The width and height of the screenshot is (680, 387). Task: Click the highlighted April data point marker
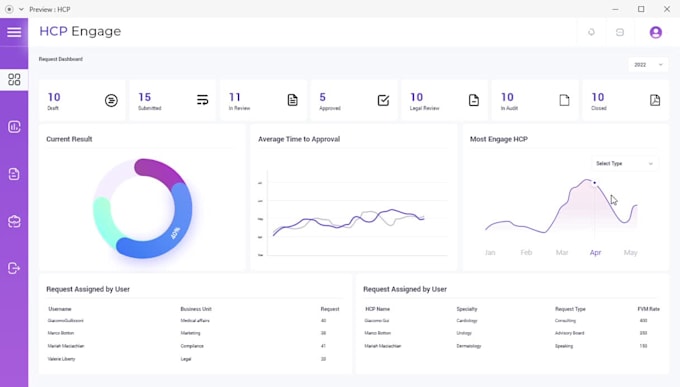pyautogui.click(x=595, y=183)
